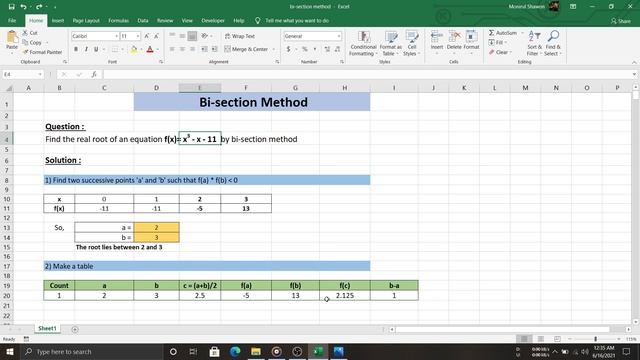
Task: Select the Format Painter tool
Action: point(42,52)
